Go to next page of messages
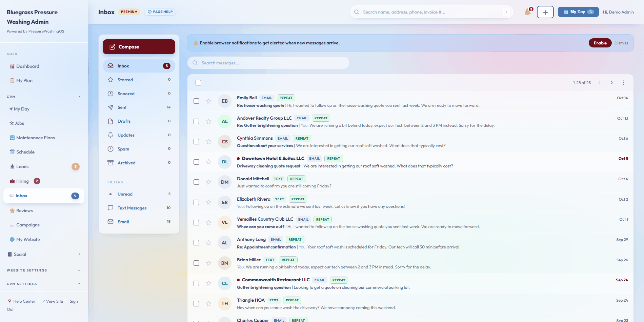The height and width of the screenshot is (322, 644). [x=611, y=83]
